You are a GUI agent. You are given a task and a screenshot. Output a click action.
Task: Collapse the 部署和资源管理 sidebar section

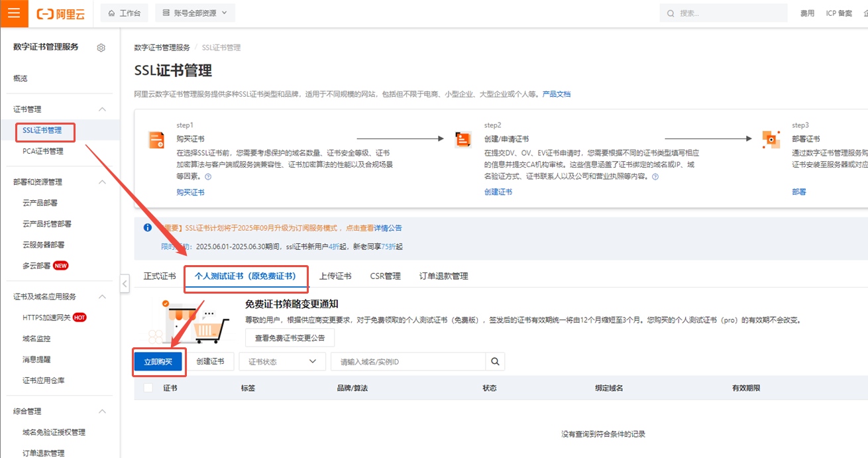102,182
